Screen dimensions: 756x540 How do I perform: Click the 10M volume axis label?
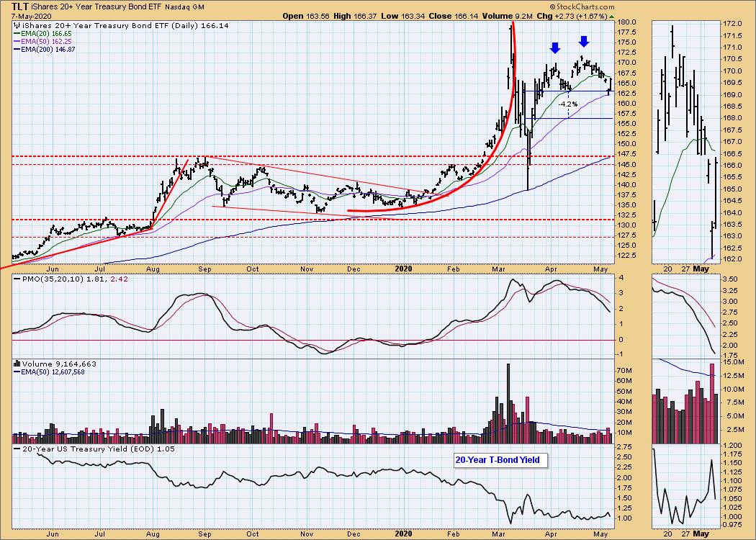[624, 433]
